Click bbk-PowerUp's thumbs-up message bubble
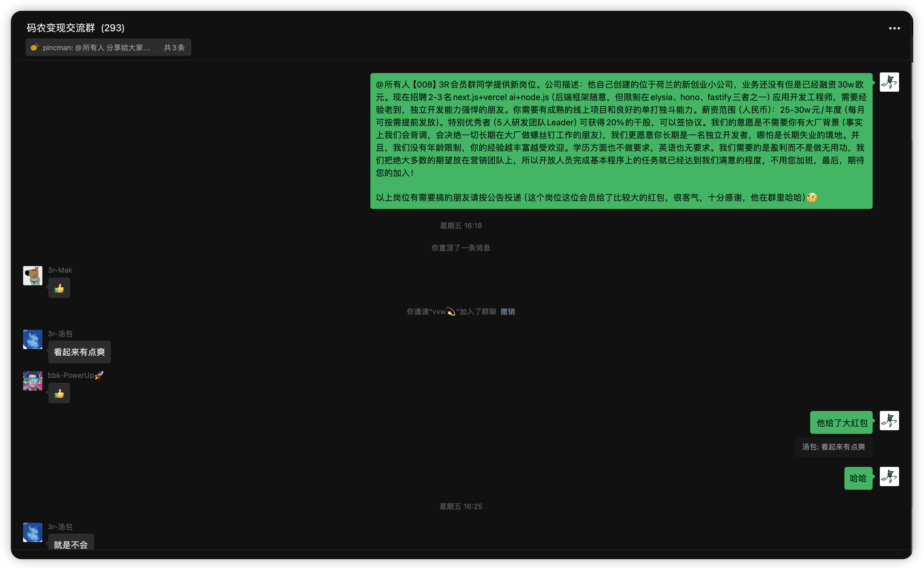The image size is (924, 570). click(59, 394)
